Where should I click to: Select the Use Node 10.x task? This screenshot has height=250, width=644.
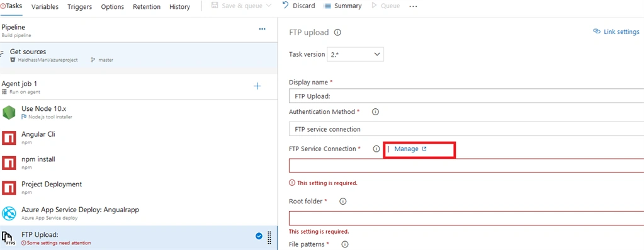point(139,111)
